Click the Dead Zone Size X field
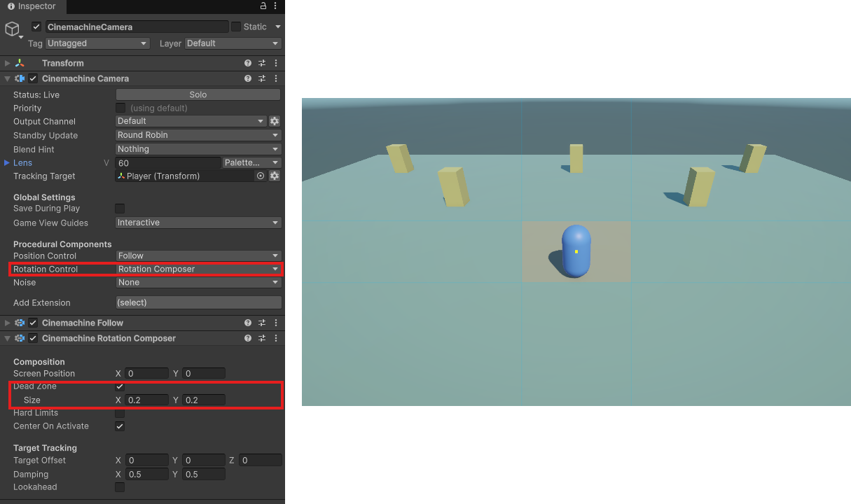Screen dimensions: 851x504 coord(147,400)
